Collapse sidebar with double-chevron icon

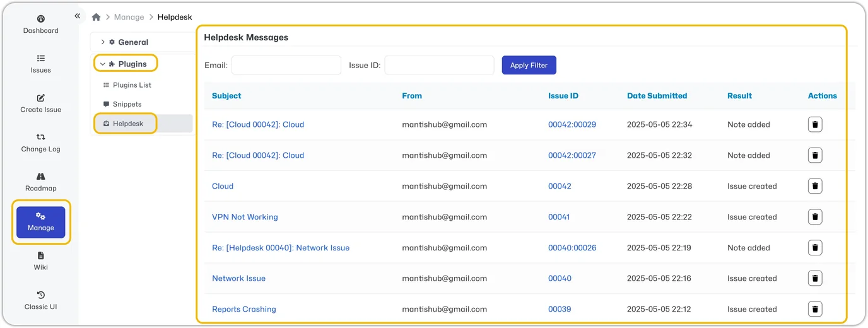pos(78,16)
